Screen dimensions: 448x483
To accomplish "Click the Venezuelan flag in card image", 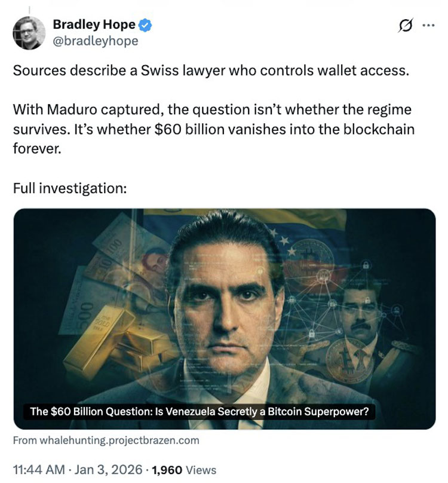I will tap(239, 222).
